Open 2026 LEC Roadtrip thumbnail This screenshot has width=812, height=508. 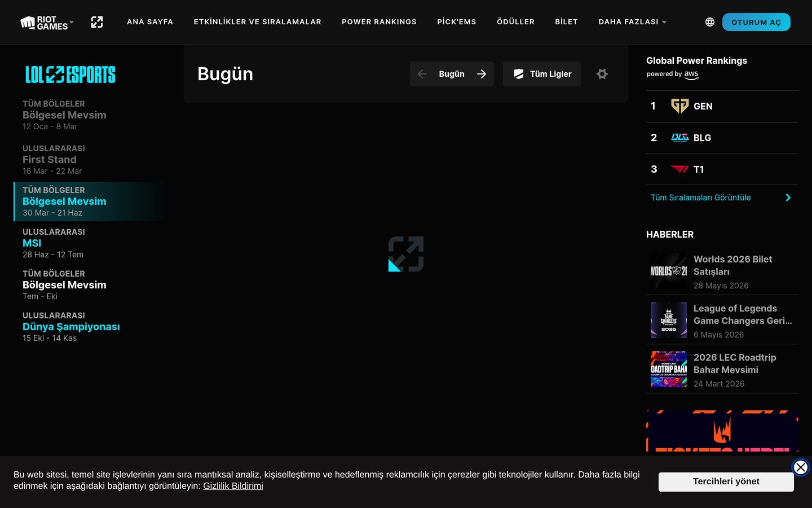tap(669, 369)
